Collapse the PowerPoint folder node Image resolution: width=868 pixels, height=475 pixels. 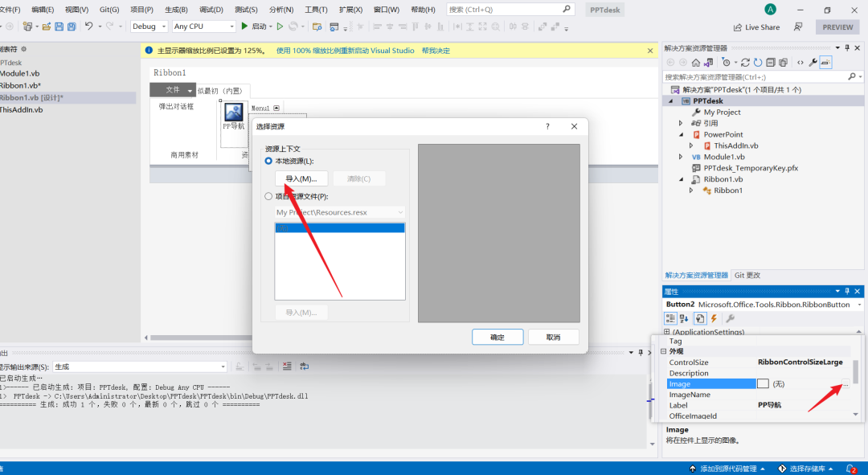681,134
